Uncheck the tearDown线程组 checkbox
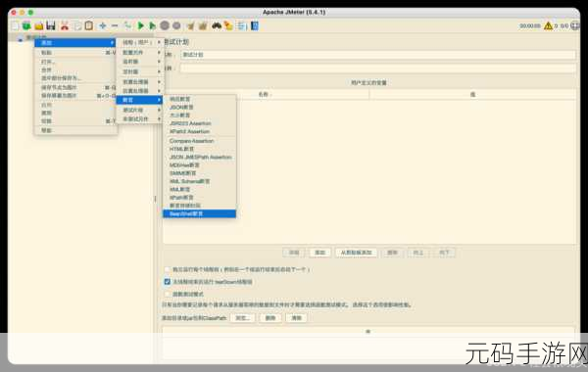 click(168, 282)
